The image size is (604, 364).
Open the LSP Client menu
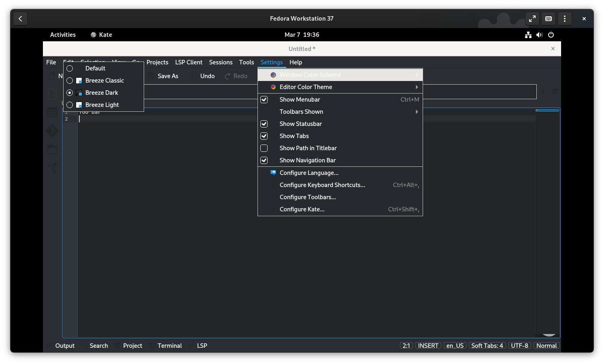pos(189,62)
